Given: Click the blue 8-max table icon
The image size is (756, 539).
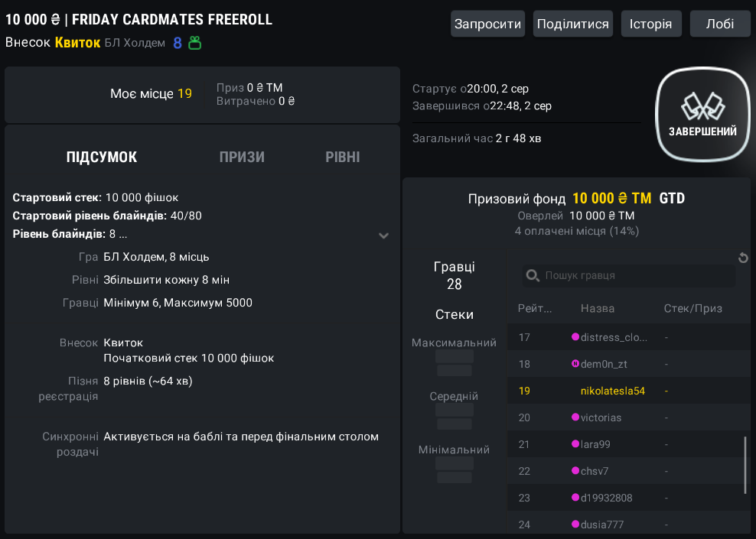Looking at the screenshot, I should (x=178, y=44).
